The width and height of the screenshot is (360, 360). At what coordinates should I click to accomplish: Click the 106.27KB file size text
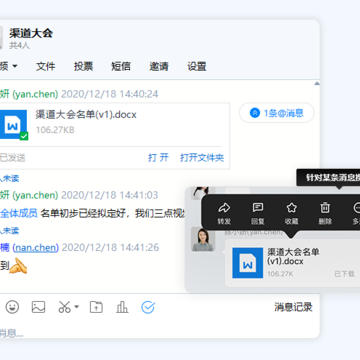tap(55, 130)
